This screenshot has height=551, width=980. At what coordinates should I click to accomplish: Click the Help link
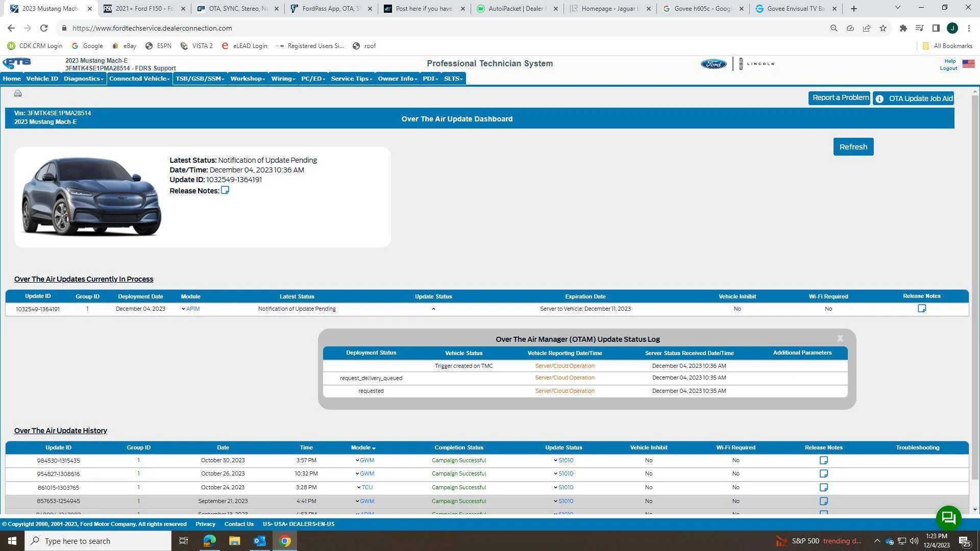coord(950,61)
